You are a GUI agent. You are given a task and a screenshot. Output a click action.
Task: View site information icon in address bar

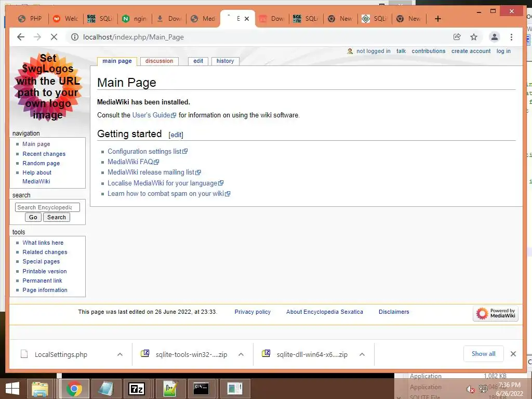coord(75,37)
